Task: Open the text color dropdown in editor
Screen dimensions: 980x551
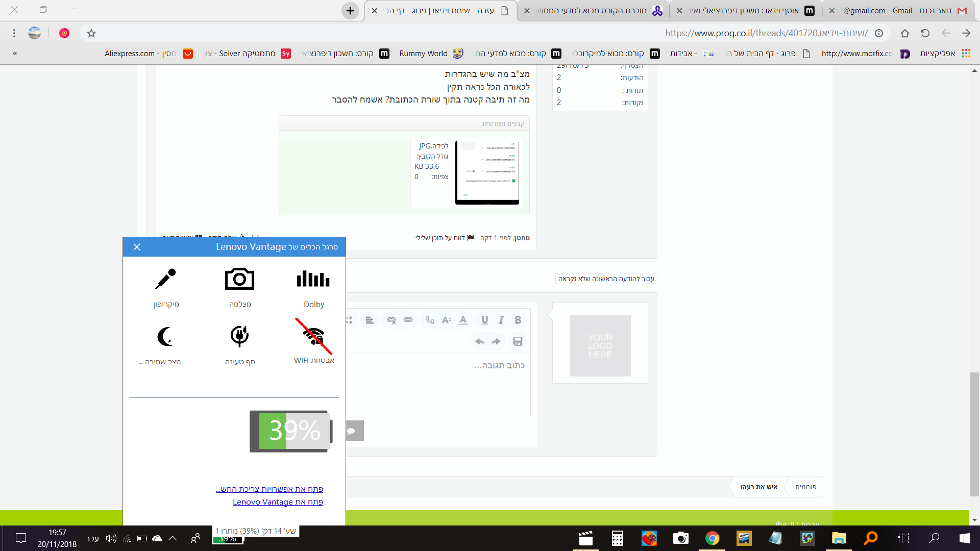Action: [463, 320]
